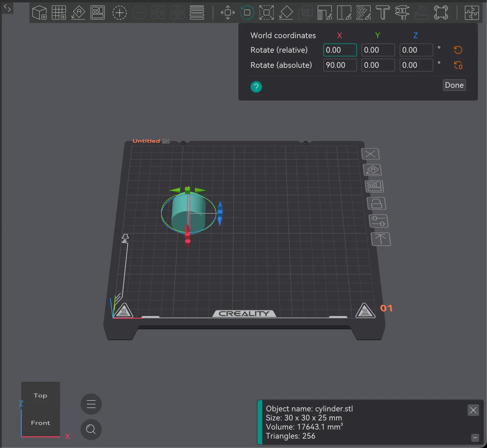Click the round magnifier search button
This screenshot has height=448, width=487.
tap(91, 429)
